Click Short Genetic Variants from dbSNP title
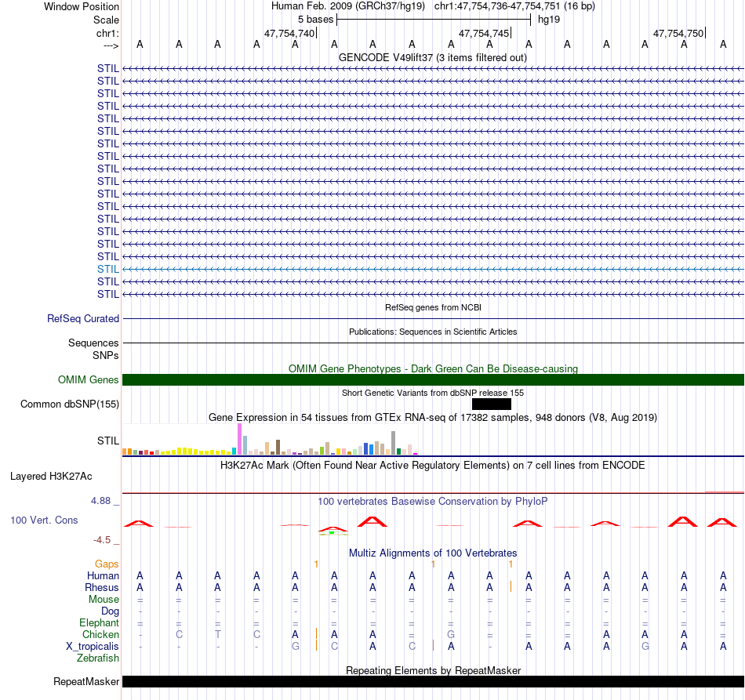The height and width of the screenshot is (700, 745). [x=433, y=393]
